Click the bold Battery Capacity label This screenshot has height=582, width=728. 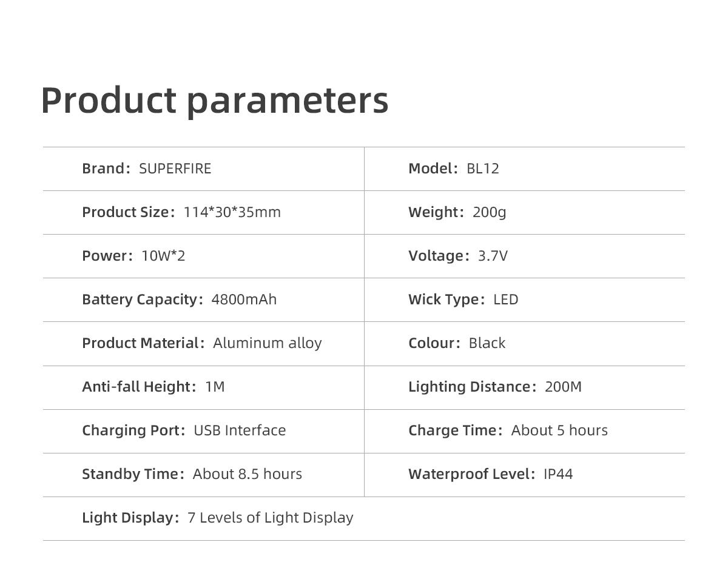click(143, 299)
